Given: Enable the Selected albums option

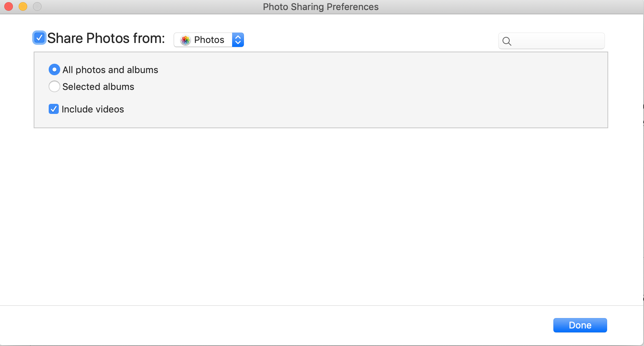Looking at the screenshot, I should [x=54, y=86].
